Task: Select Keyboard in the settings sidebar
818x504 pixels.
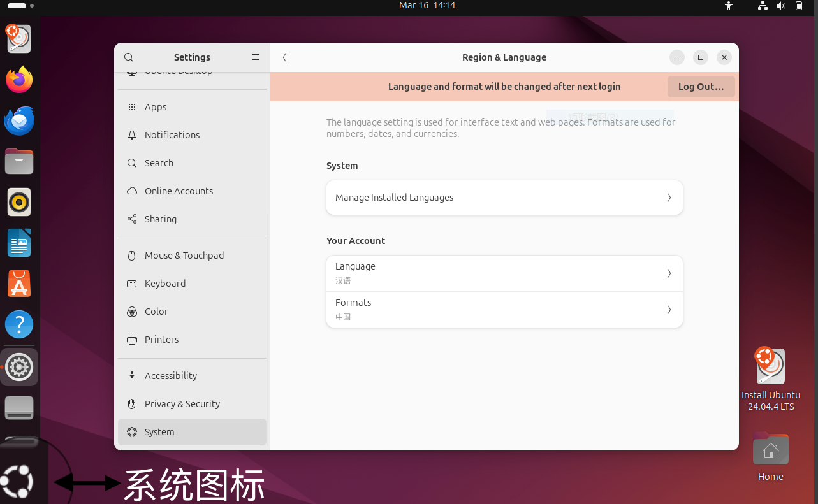Action: pos(165,284)
